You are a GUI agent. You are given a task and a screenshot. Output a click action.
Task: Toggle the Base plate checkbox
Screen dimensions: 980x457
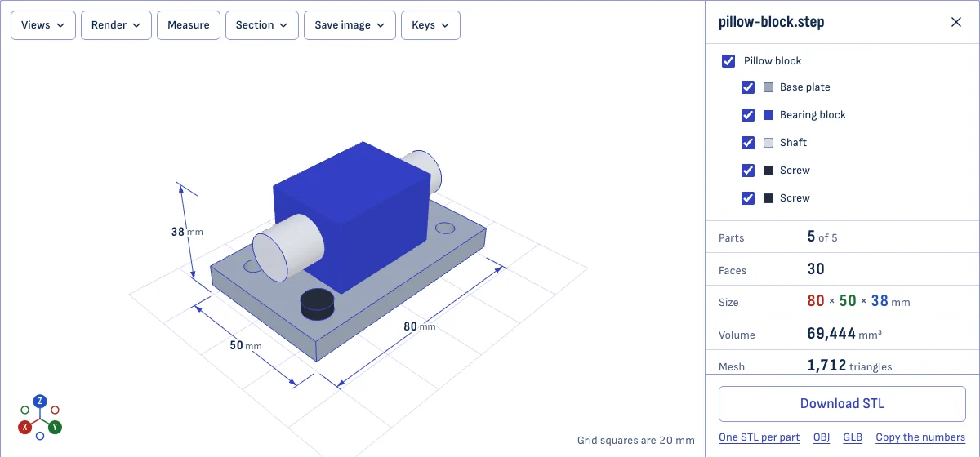748,87
